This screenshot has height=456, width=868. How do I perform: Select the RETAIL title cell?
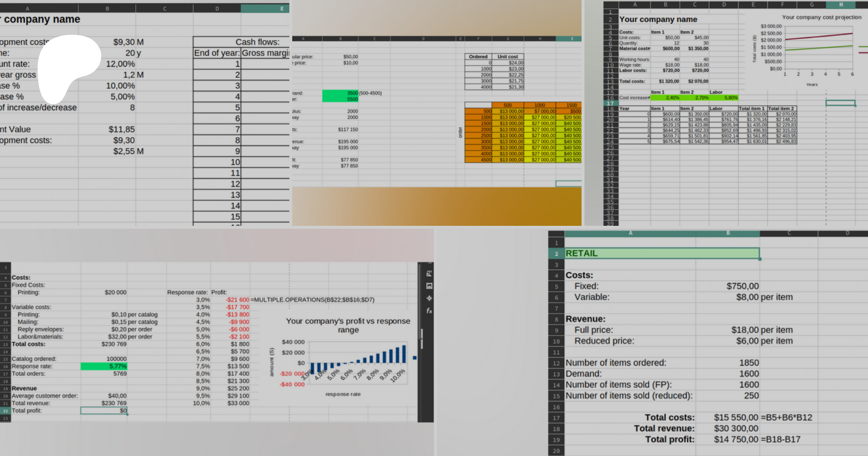662,253
